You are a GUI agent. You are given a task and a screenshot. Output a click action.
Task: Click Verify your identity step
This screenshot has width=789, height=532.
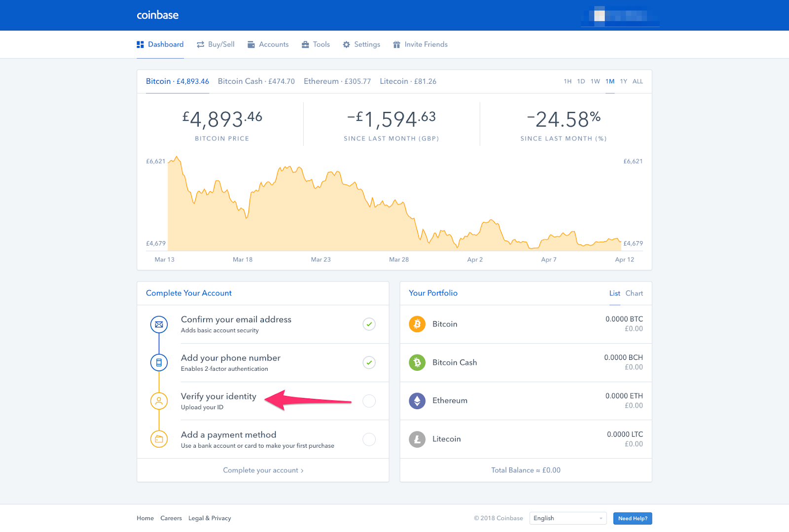pos(263,401)
